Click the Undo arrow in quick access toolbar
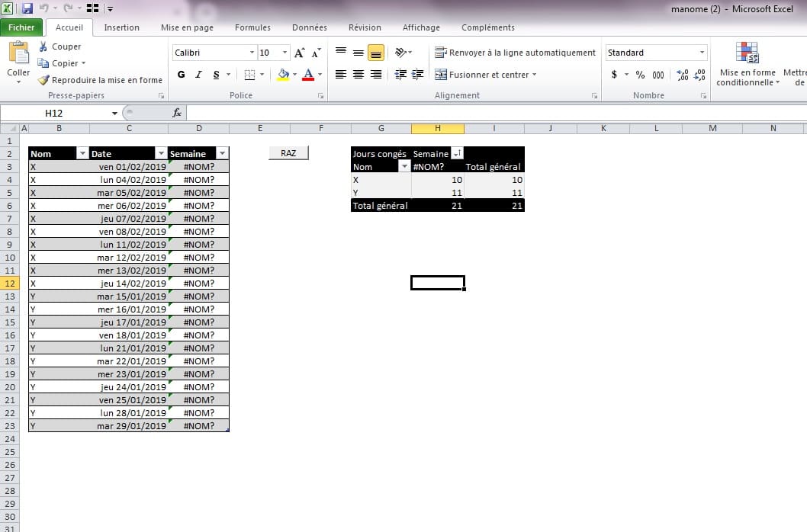The width and height of the screenshot is (807, 532). (x=44, y=8)
